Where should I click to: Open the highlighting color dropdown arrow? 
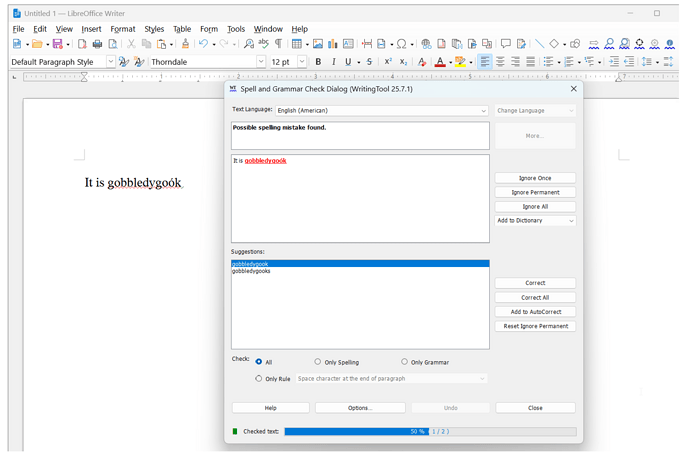[x=471, y=63]
